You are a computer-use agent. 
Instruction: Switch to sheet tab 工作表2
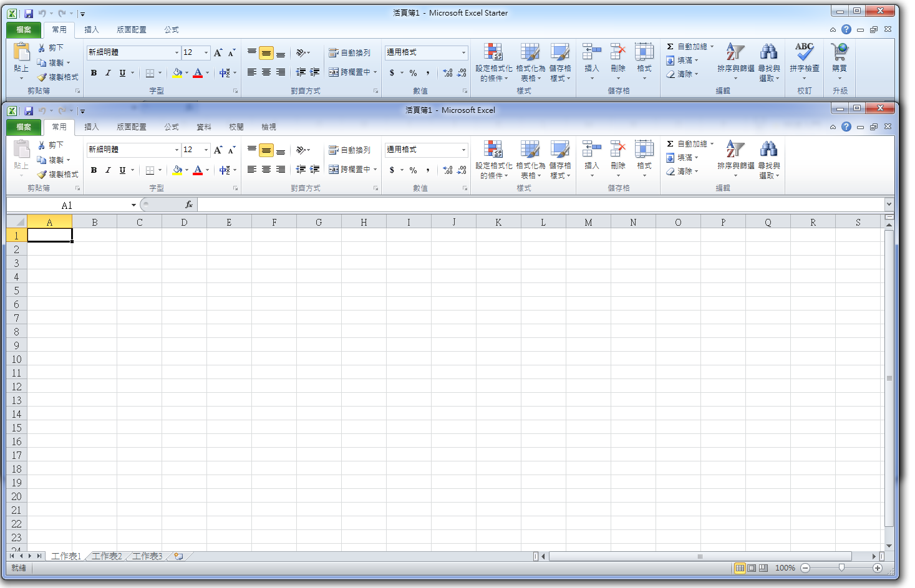pyautogui.click(x=107, y=556)
